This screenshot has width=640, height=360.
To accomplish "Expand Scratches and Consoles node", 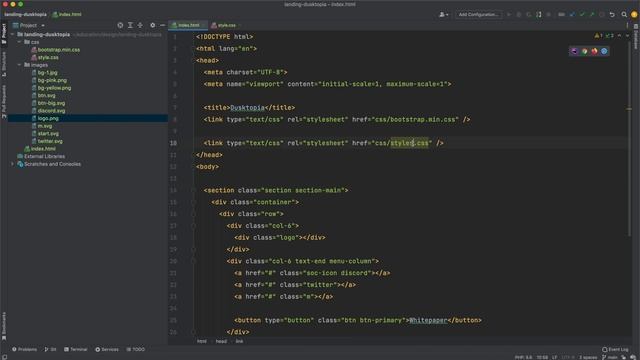I will click(13, 164).
